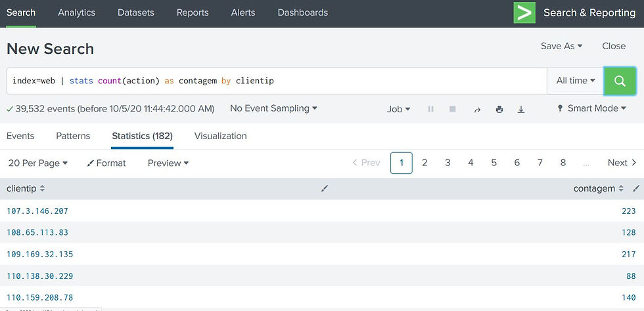Open Alerts in the top navigation
Image resolution: width=644 pixels, height=311 pixels.
[x=243, y=12]
